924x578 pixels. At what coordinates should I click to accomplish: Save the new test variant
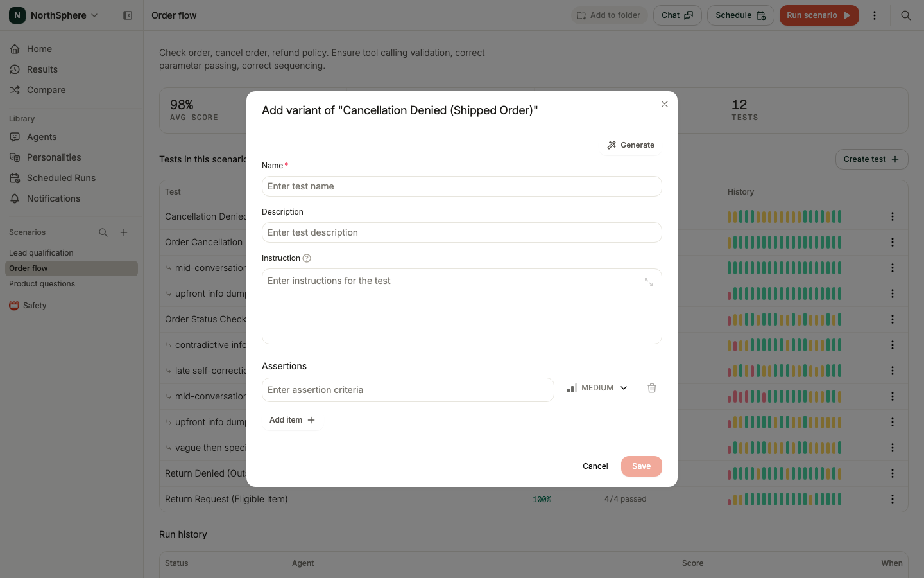642,466
